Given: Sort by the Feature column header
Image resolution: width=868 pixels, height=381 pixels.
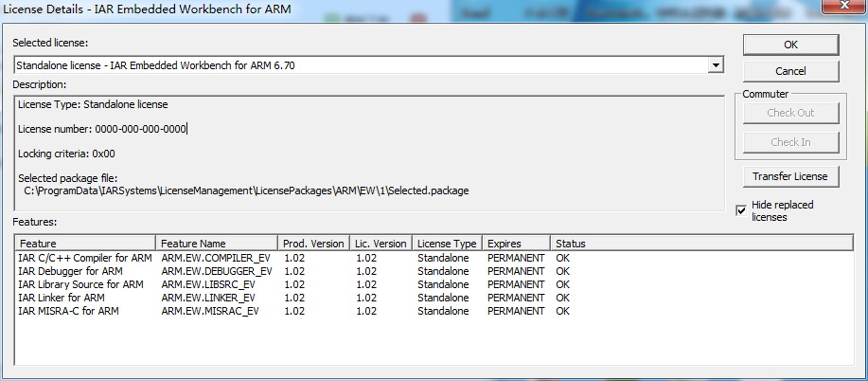Looking at the screenshot, I should pos(84,244).
